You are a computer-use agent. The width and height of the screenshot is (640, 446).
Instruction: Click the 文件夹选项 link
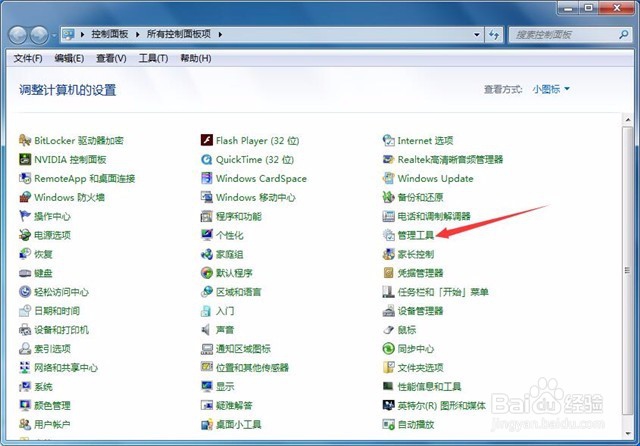click(420, 368)
